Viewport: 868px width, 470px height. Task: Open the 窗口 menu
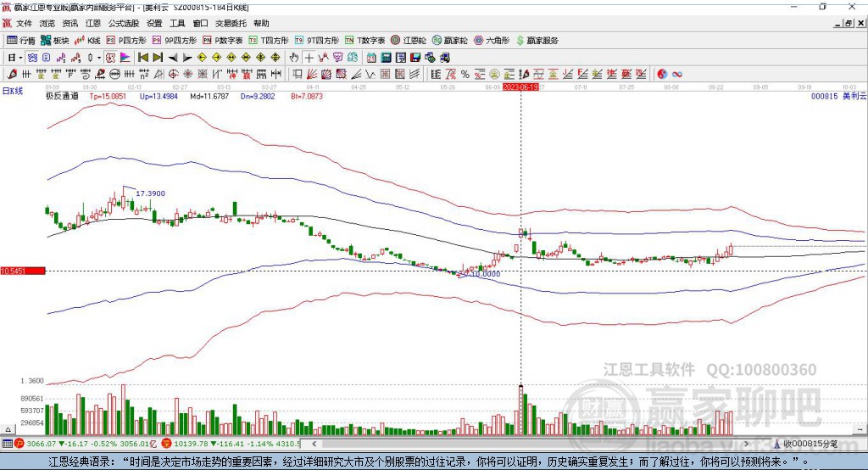pyautogui.click(x=200, y=23)
